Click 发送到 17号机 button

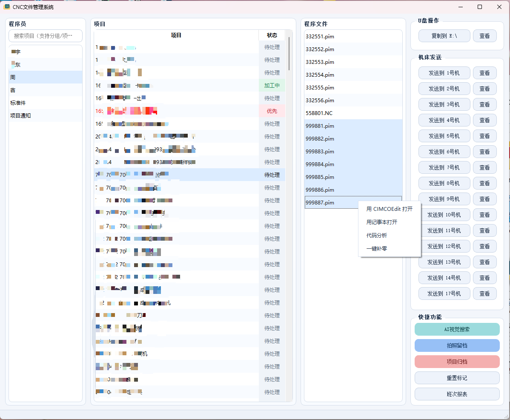[444, 294]
